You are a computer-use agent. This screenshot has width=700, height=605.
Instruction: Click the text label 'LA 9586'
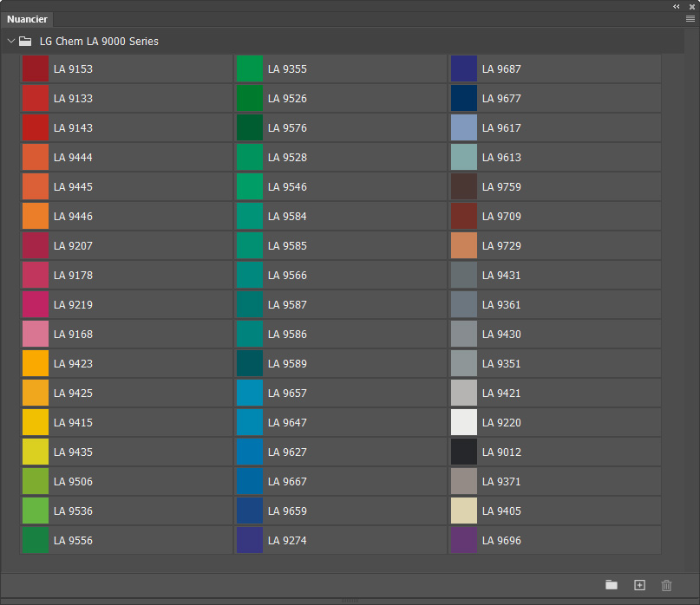tap(287, 335)
